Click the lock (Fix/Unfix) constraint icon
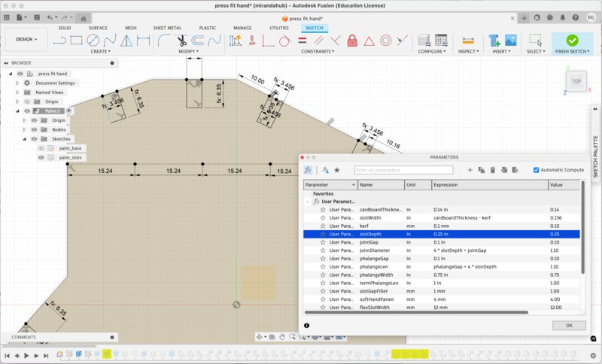 pos(352,41)
